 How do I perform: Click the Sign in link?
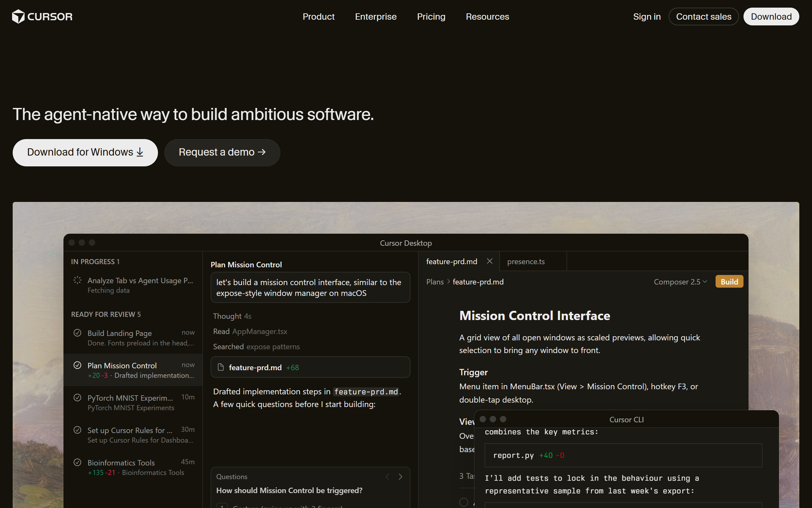coord(646,17)
